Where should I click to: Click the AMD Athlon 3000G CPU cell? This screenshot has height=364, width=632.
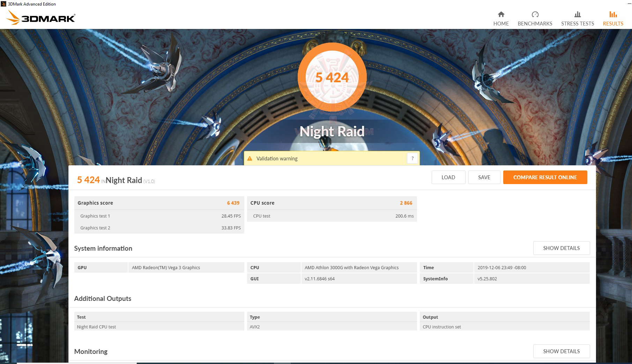click(x=359, y=267)
